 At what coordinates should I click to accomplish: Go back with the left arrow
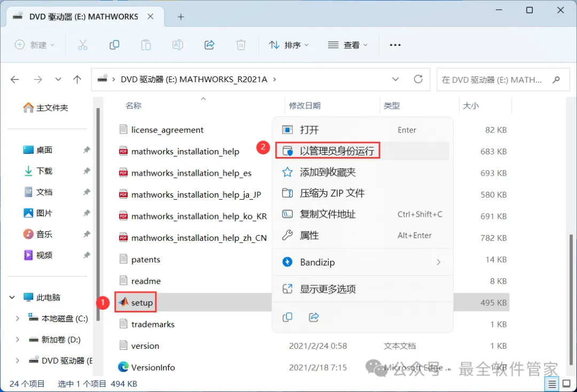click(15, 80)
